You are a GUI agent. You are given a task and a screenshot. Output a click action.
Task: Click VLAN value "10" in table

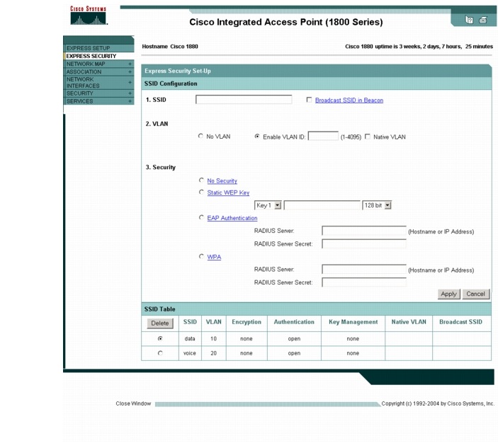click(213, 339)
